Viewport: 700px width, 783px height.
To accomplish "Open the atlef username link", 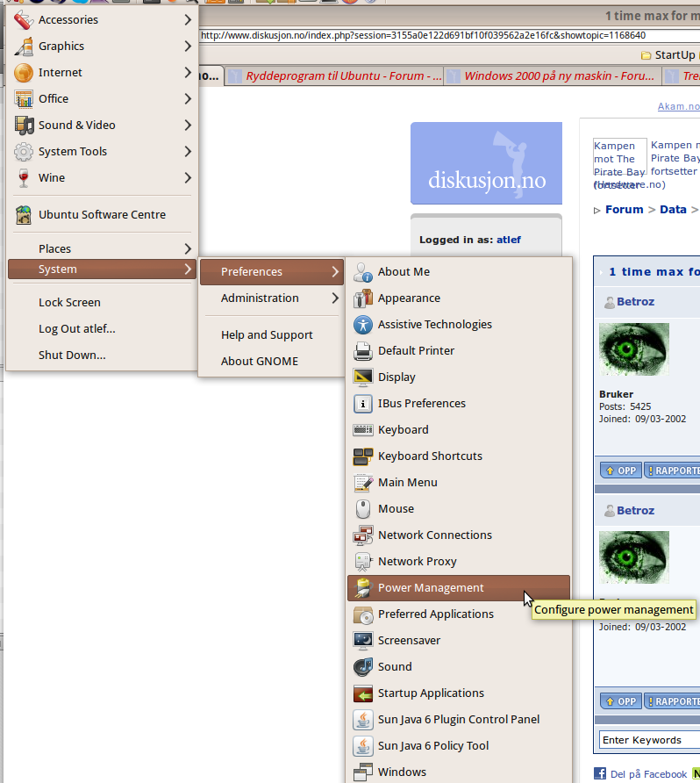I will click(x=509, y=241).
